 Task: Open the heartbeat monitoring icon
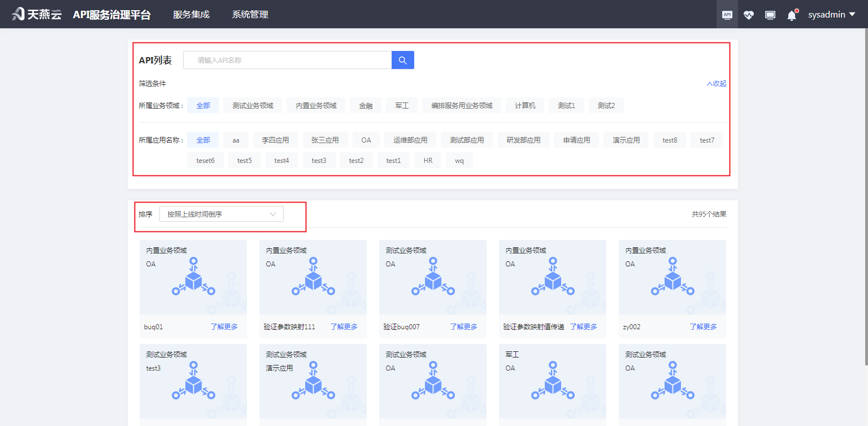point(748,14)
